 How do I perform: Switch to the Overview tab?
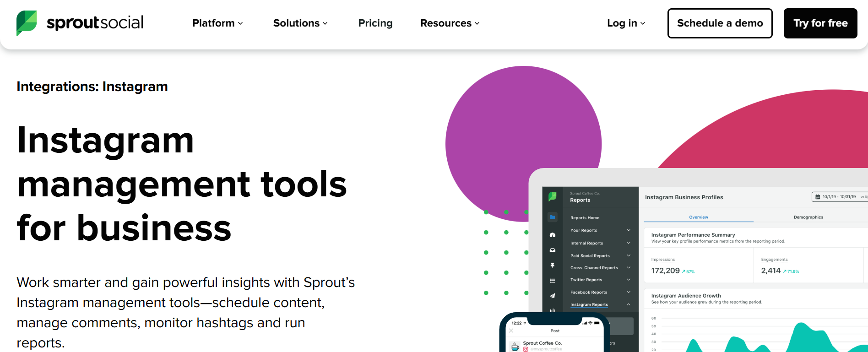tap(699, 217)
